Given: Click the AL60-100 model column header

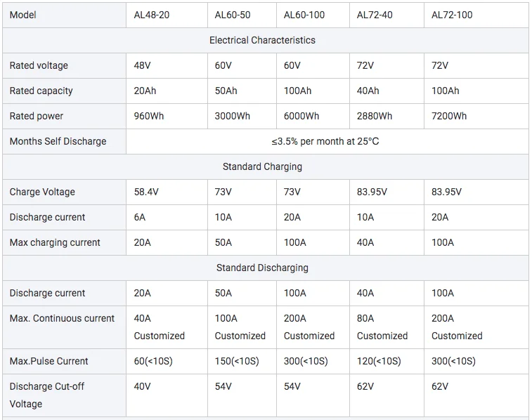Looking at the screenshot, I should click(x=304, y=15).
